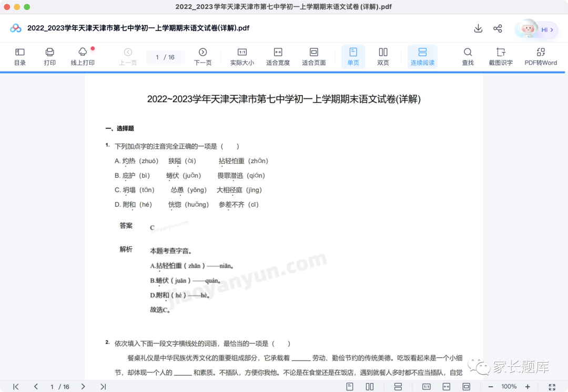Click the document title heading text

284,99
